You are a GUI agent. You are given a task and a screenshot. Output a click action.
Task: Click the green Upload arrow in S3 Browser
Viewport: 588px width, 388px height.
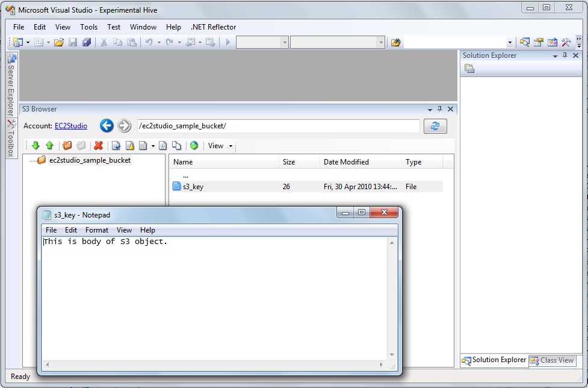(49, 146)
